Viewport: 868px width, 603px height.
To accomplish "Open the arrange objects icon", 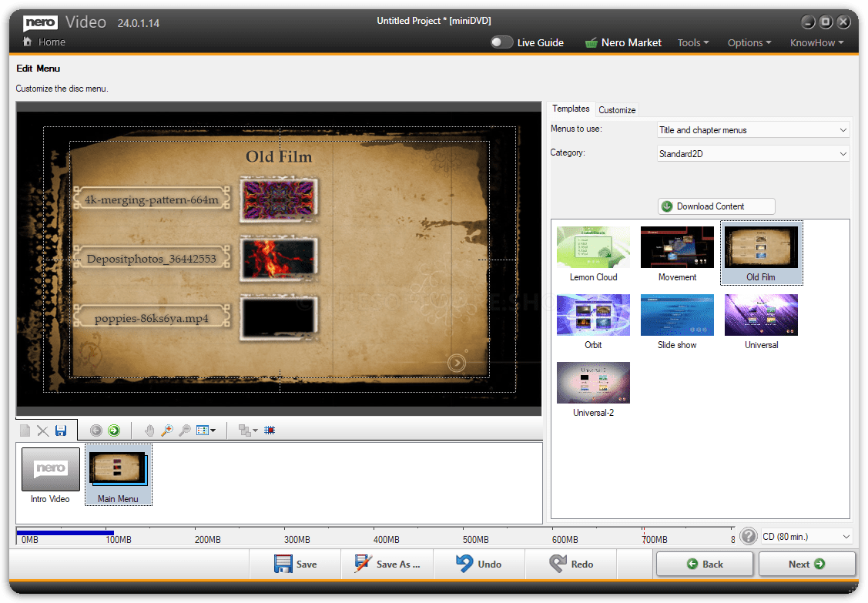I will [x=247, y=430].
